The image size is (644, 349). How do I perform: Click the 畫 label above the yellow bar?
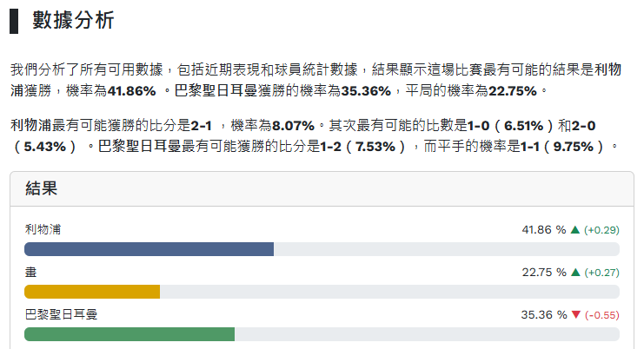point(30,272)
